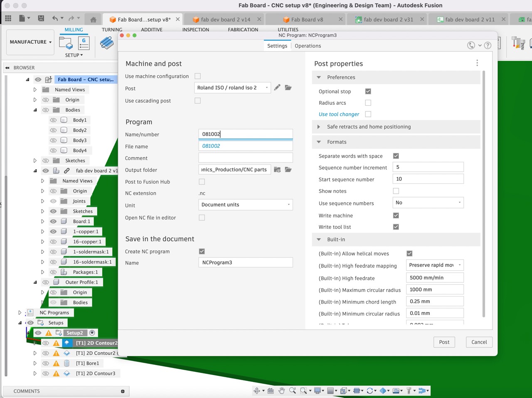Open Grid and Snaps icon
The height and width of the screenshot is (398, 532).
[x=330, y=391]
